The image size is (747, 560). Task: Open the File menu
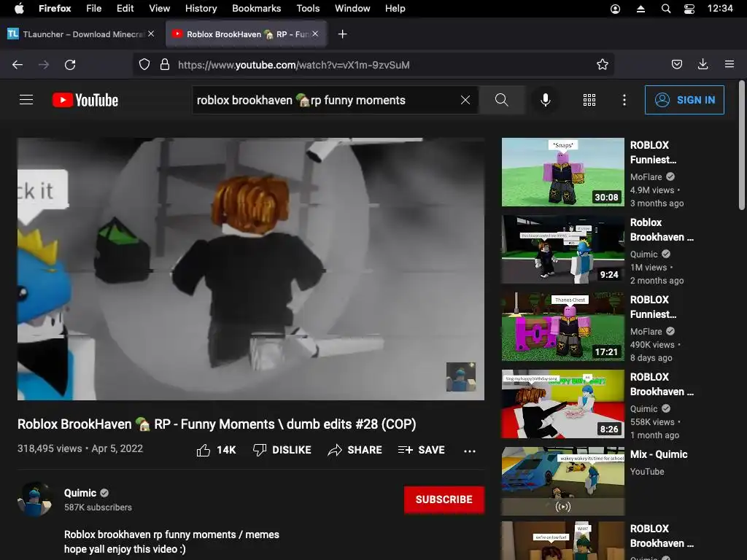[94, 8]
